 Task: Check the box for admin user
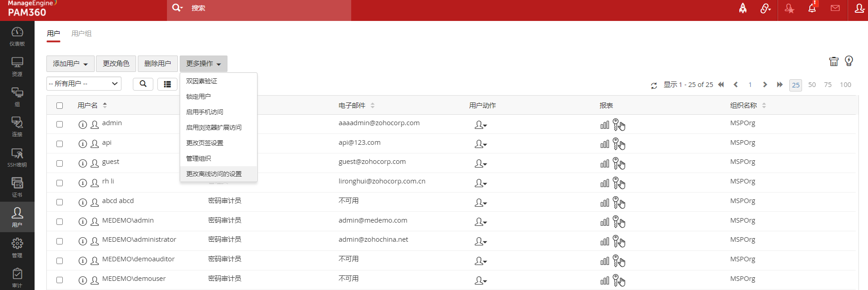[60, 124]
